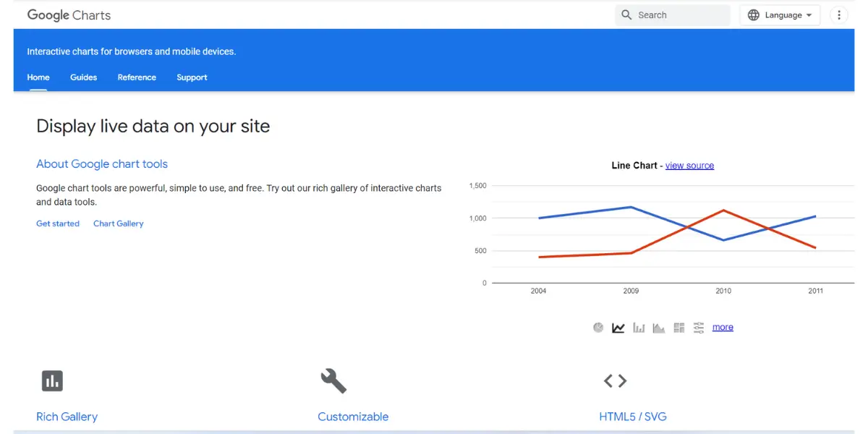Switch to the bar chart type icon
Viewport: 868px width, 434px height.
(639, 328)
